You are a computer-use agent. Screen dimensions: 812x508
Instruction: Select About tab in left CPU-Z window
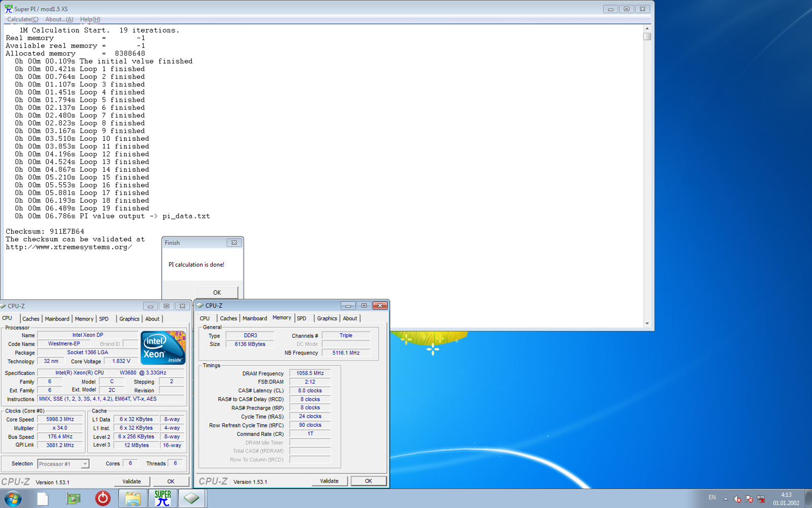click(x=152, y=319)
